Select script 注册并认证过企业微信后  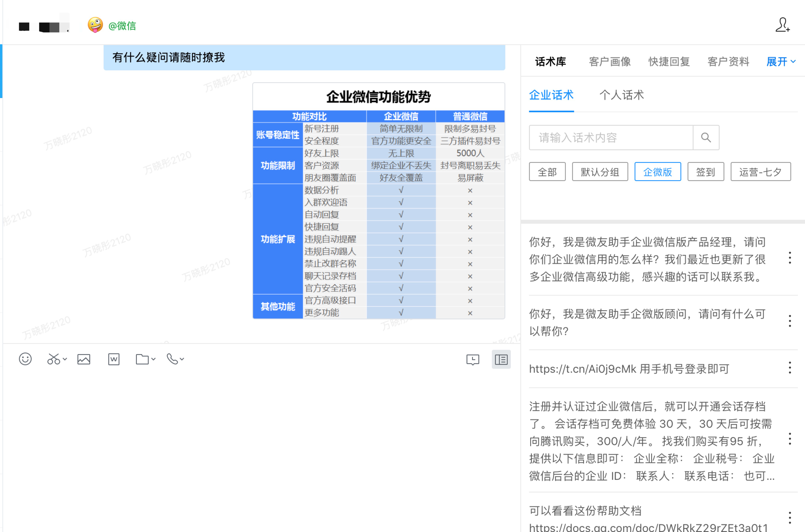click(652, 441)
